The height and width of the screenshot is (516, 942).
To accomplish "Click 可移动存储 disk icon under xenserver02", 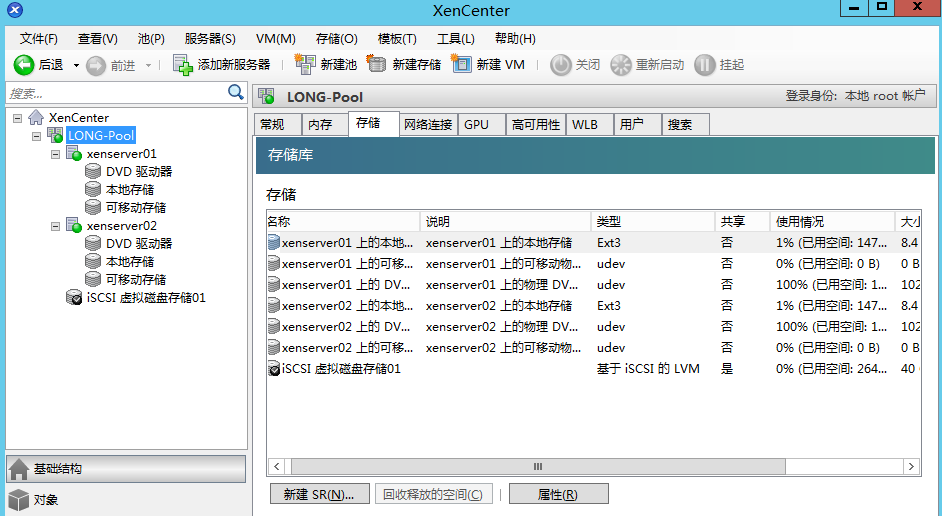I will tap(93, 279).
